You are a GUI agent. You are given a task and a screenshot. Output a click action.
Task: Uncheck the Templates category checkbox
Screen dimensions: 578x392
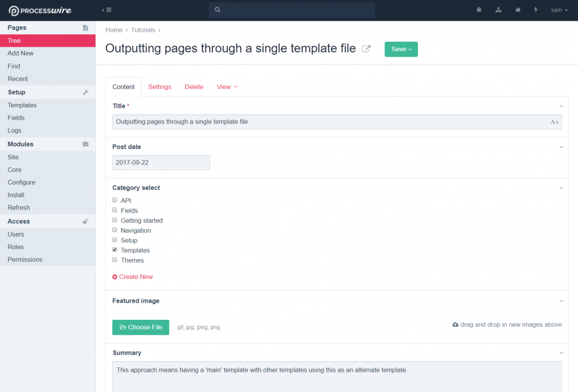click(115, 250)
